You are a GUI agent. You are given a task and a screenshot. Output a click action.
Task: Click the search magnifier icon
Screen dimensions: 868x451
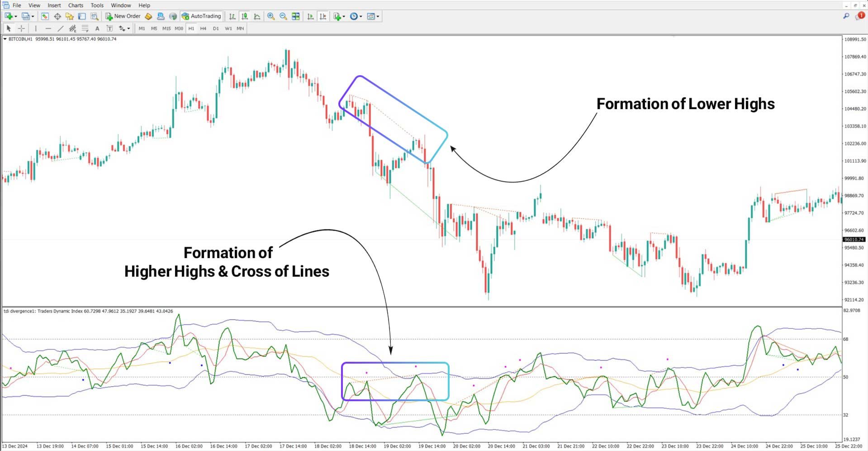846,16
